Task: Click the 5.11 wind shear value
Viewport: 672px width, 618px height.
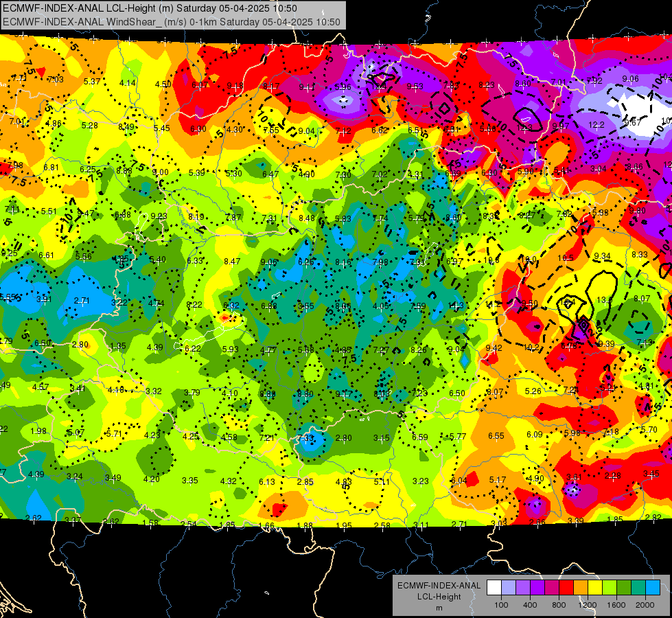Action: 382,481
